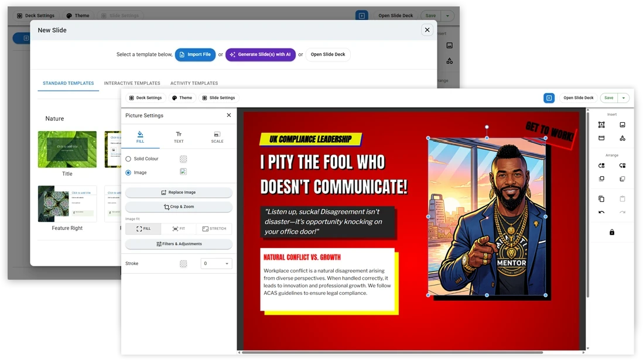Click Import File button
Image resolution: width=643 pixels, height=364 pixels.
tap(195, 54)
